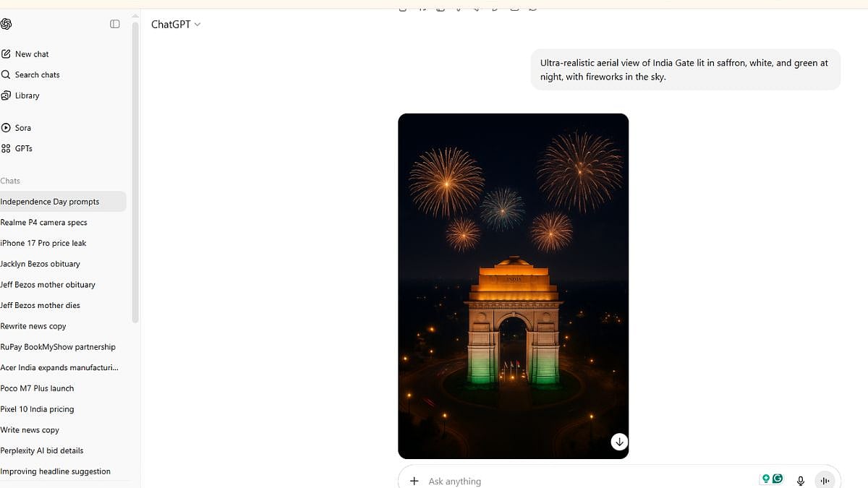This screenshot has width=868, height=488.
Task: Collapse the sidebar with the panel icon
Action: (x=115, y=25)
